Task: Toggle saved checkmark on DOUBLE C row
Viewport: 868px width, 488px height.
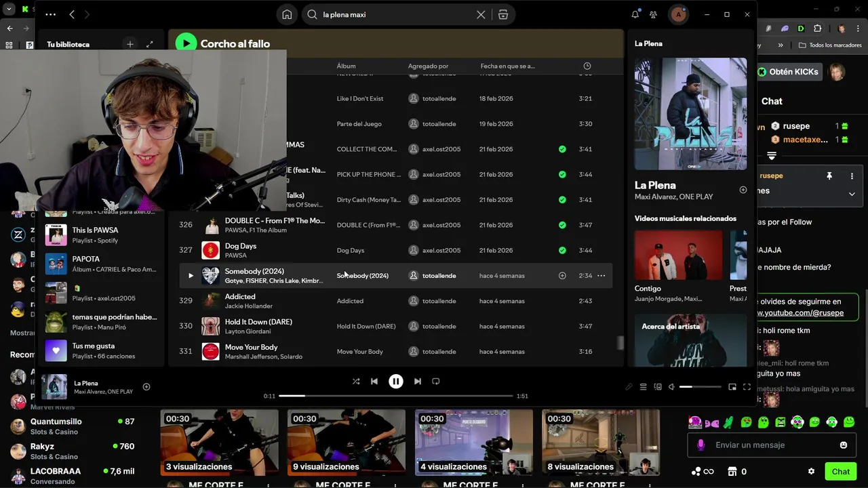Action: [x=562, y=225]
